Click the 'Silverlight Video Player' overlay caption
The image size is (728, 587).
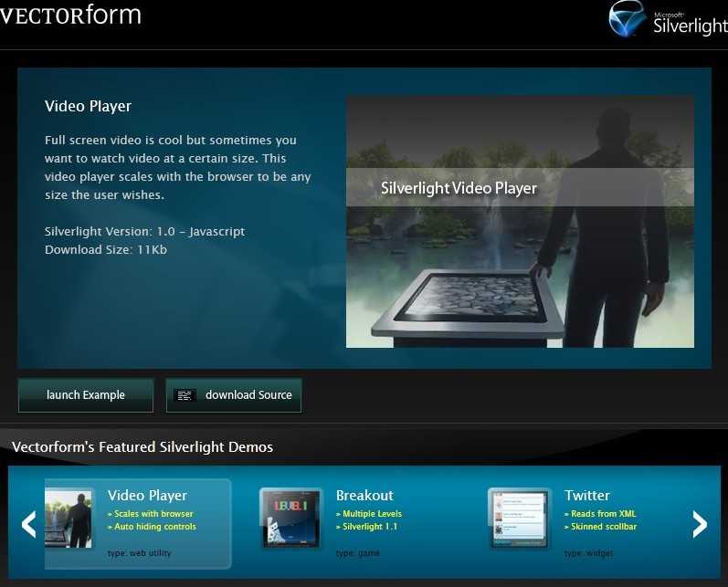[459, 188]
